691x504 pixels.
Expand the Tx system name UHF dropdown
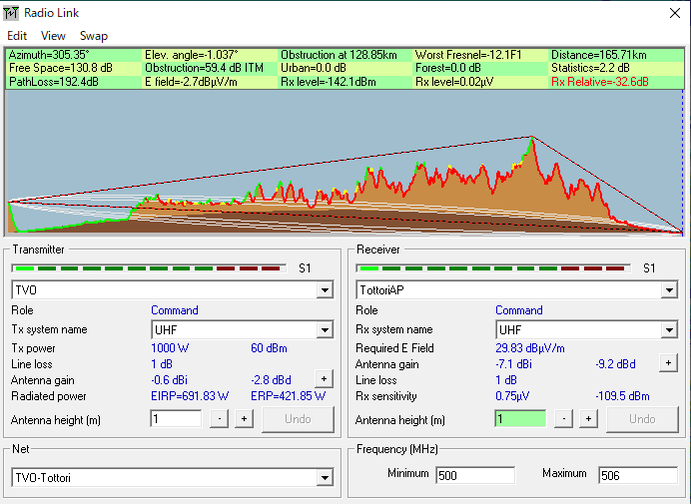click(x=325, y=330)
